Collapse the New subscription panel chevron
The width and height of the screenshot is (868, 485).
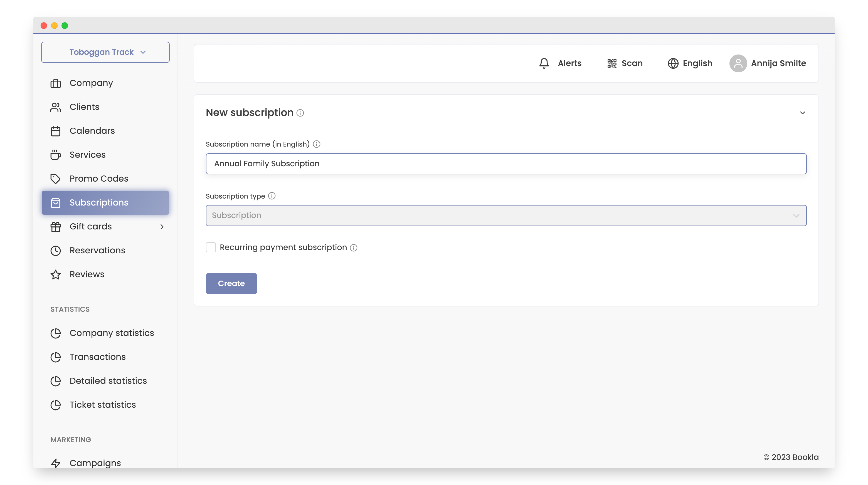tap(802, 113)
